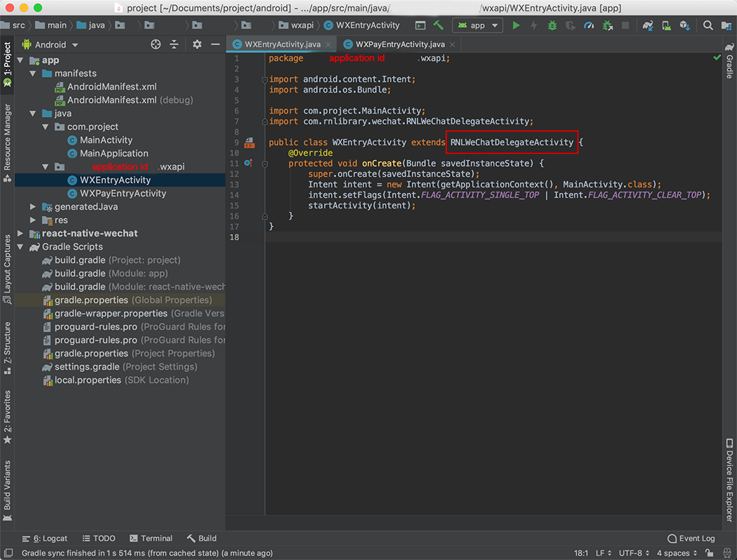Select MainApplication in the project tree

(x=114, y=154)
